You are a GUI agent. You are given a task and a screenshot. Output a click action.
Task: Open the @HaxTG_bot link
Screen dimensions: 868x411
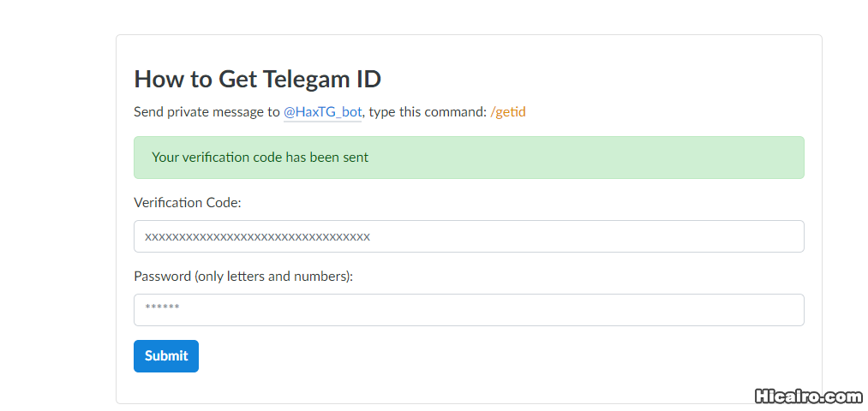[x=322, y=112]
